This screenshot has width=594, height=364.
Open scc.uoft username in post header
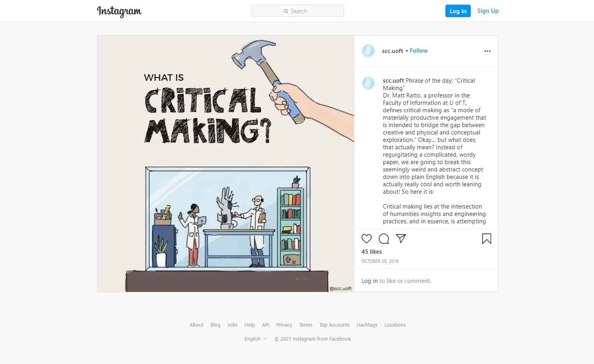coord(392,51)
